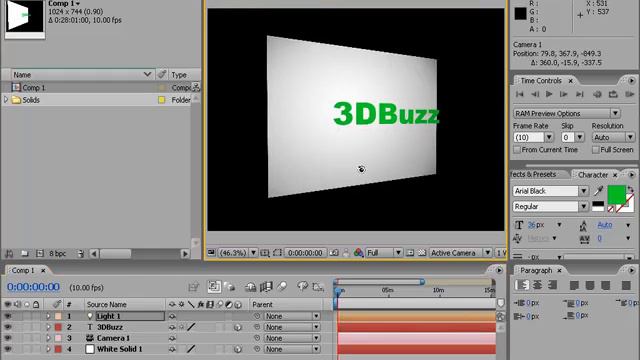Hide the Camera 1 layer eye

point(8,338)
